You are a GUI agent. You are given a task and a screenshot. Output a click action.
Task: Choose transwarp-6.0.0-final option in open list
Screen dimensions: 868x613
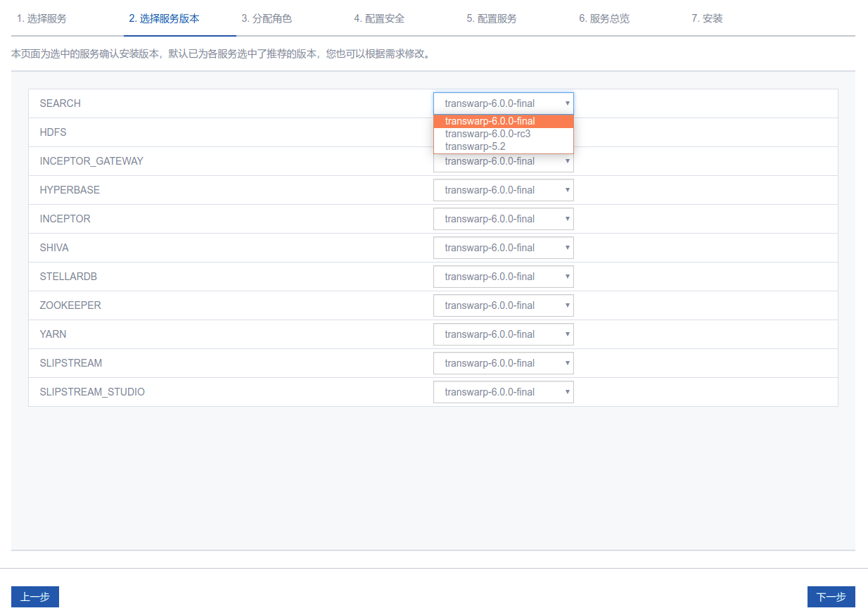click(x=504, y=121)
